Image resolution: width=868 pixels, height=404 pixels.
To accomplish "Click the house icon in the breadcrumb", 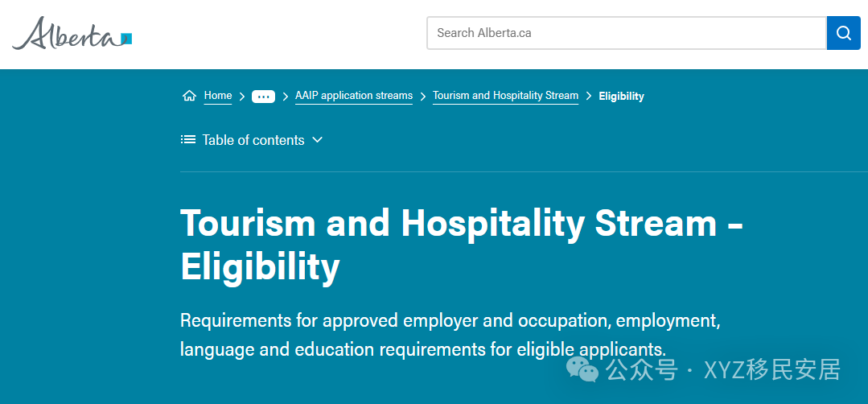I will (x=189, y=96).
